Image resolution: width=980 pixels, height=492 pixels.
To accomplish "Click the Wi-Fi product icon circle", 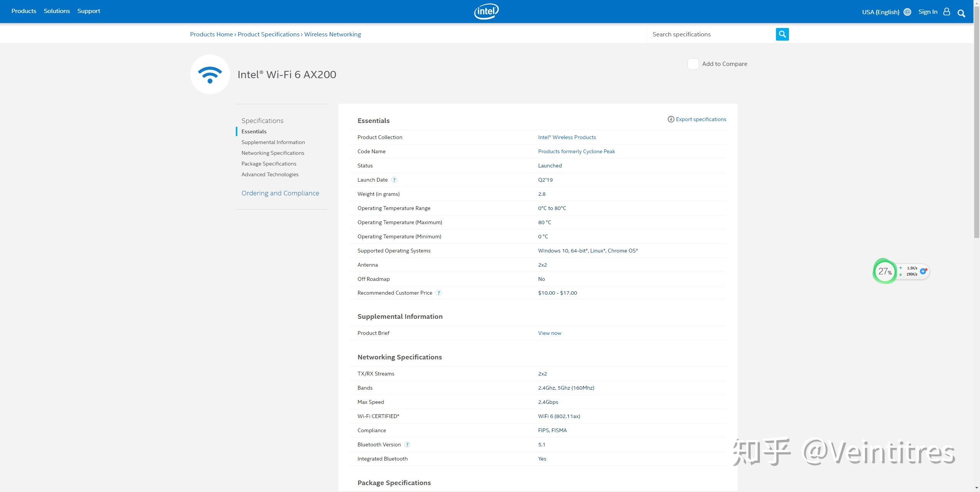I will tap(210, 74).
